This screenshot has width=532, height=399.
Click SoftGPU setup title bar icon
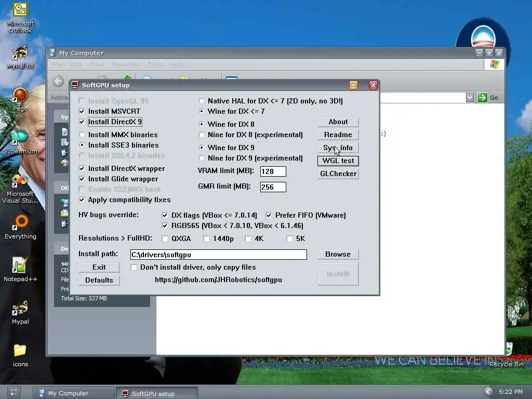click(75, 85)
